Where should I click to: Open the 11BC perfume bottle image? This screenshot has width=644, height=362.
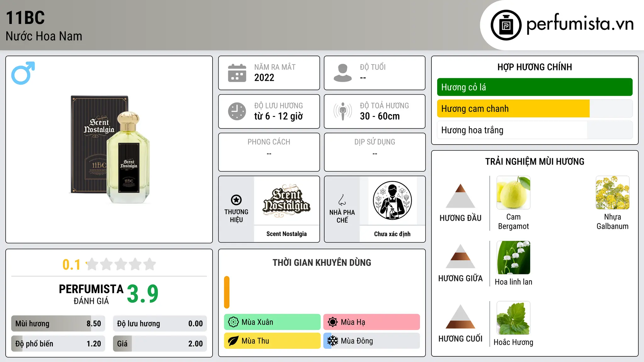click(x=110, y=149)
